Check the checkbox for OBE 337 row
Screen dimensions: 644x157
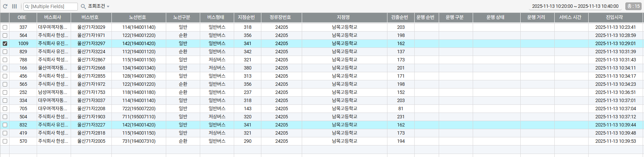[x=5, y=27]
